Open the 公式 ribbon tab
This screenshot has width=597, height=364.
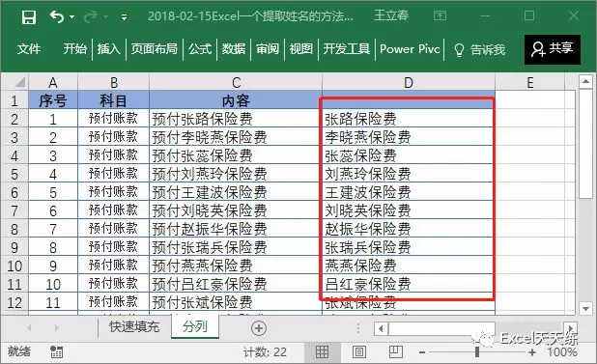tap(200, 48)
